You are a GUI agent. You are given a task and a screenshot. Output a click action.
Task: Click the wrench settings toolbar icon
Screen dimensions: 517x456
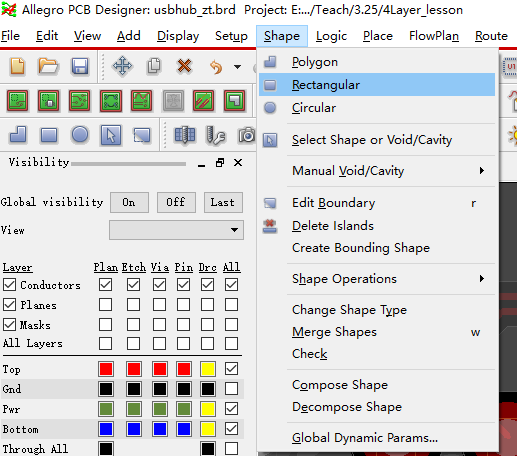(215, 135)
